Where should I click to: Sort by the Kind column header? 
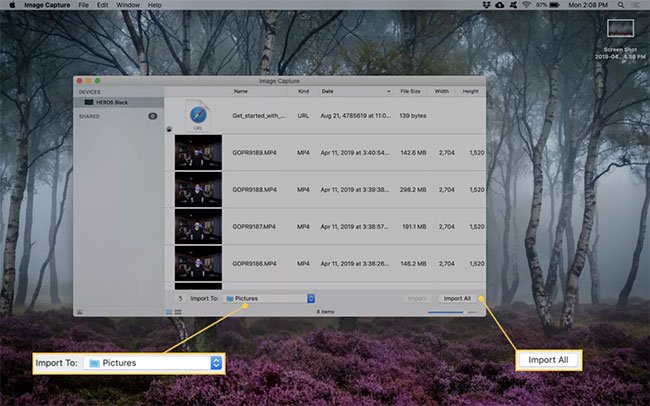pyautogui.click(x=303, y=91)
